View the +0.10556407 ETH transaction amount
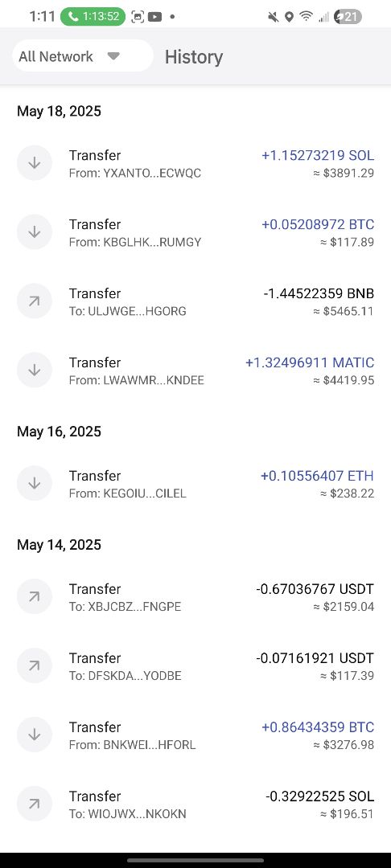 pyautogui.click(x=317, y=476)
